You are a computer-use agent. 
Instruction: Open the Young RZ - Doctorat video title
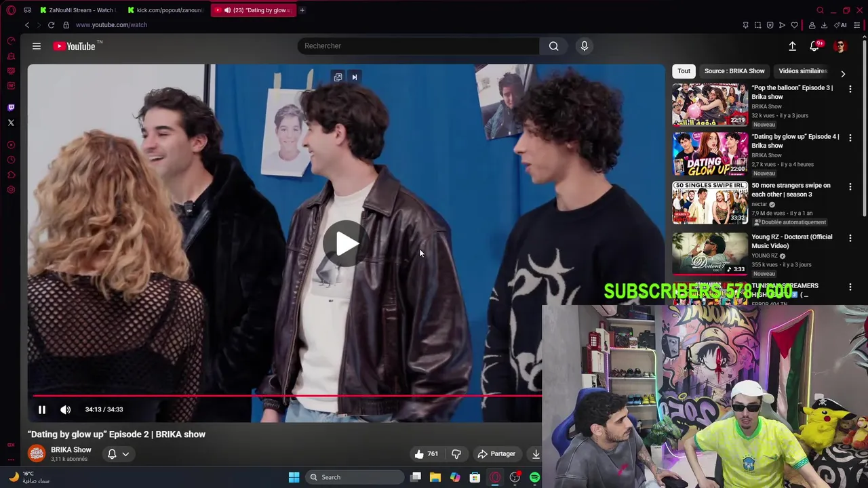point(791,241)
